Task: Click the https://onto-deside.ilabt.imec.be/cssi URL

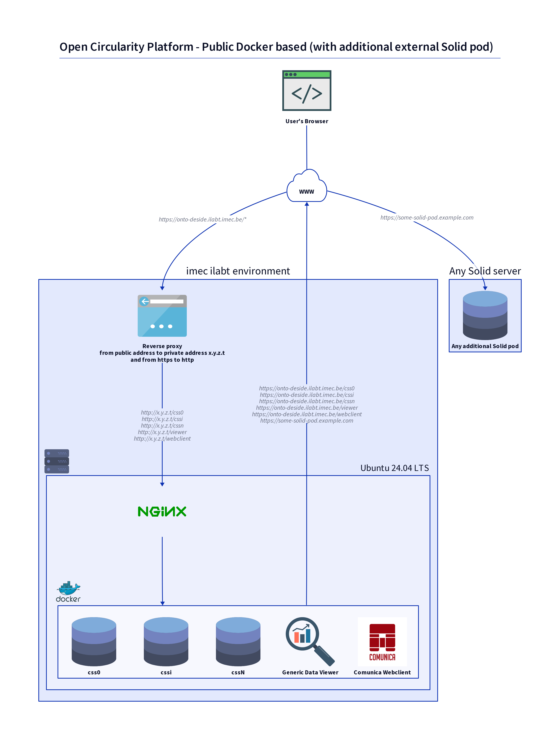Action: [307, 395]
